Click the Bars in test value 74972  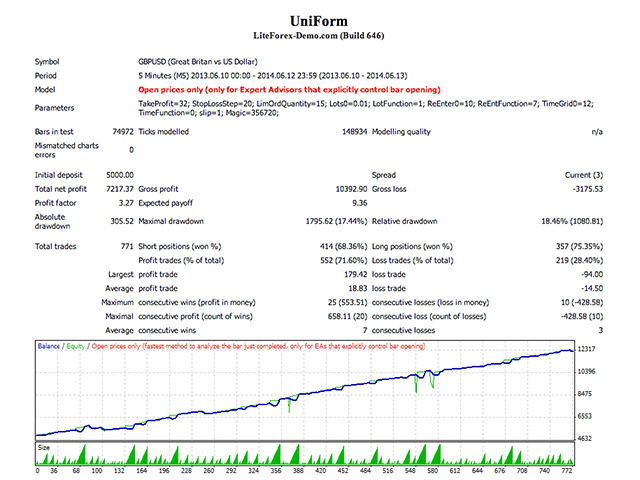click(x=123, y=132)
